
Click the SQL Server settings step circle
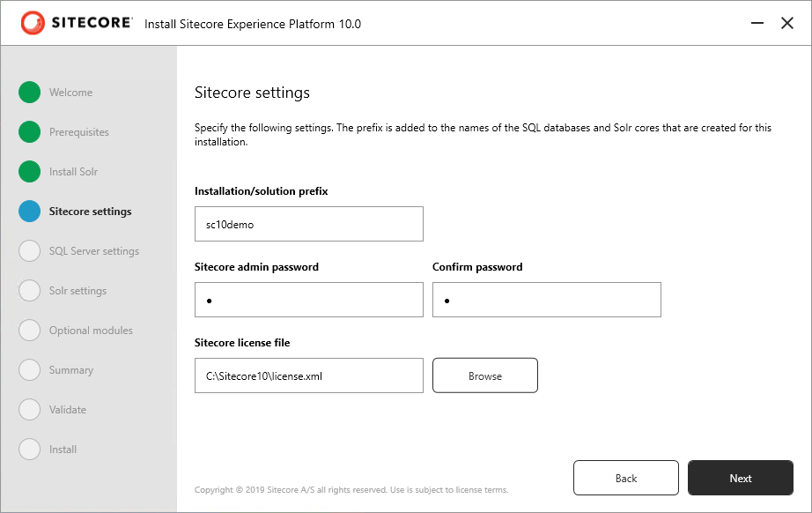30,251
